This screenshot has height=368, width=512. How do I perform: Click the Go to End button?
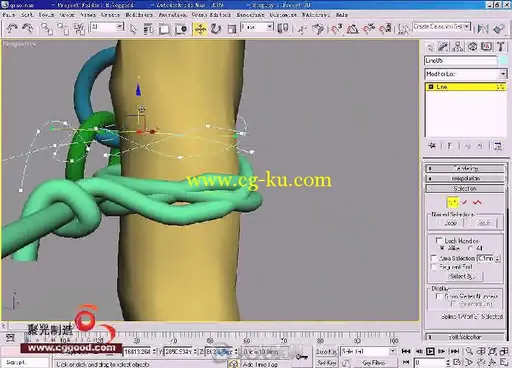pos(455,351)
